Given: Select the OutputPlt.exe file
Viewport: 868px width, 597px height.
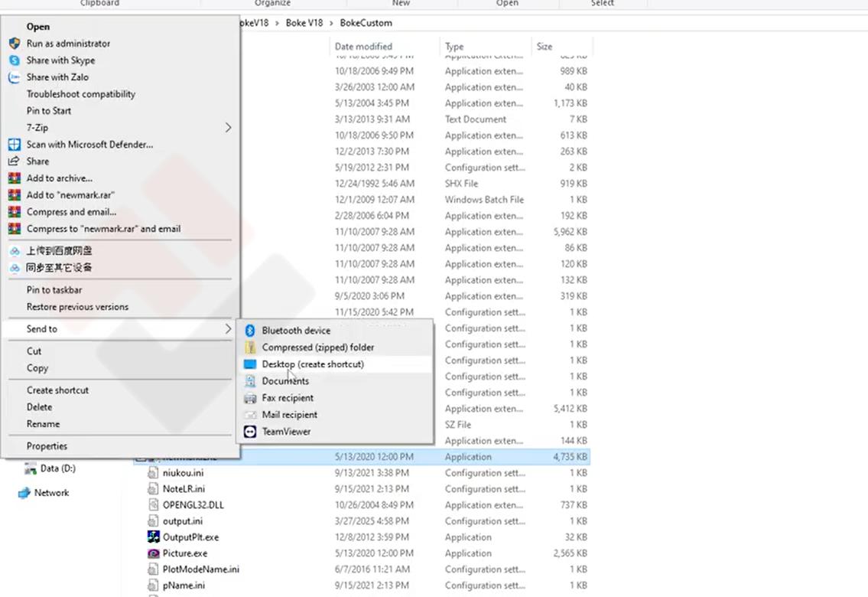Looking at the screenshot, I should tap(190, 537).
